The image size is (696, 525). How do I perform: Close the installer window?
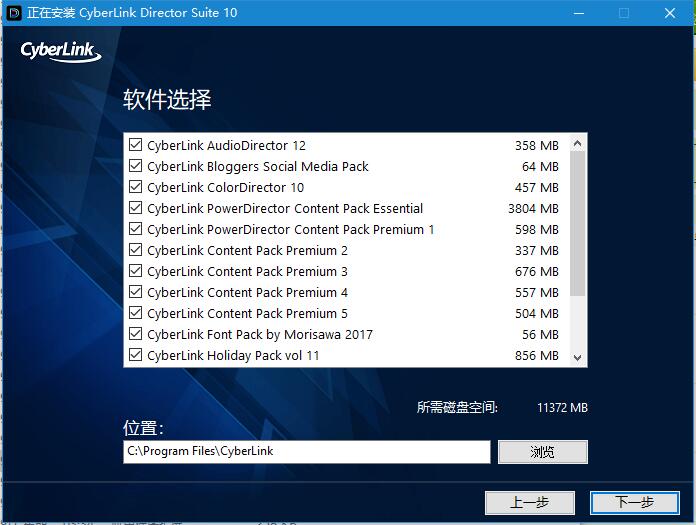point(670,13)
